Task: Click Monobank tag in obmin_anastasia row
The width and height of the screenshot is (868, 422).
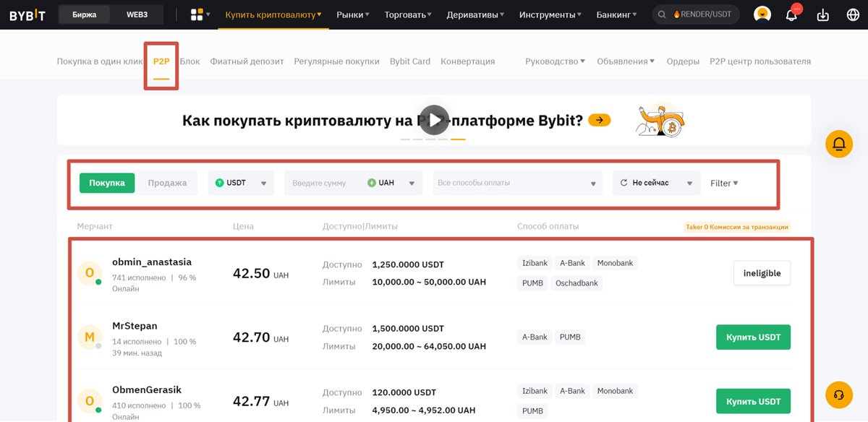Action: click(615, 263)
